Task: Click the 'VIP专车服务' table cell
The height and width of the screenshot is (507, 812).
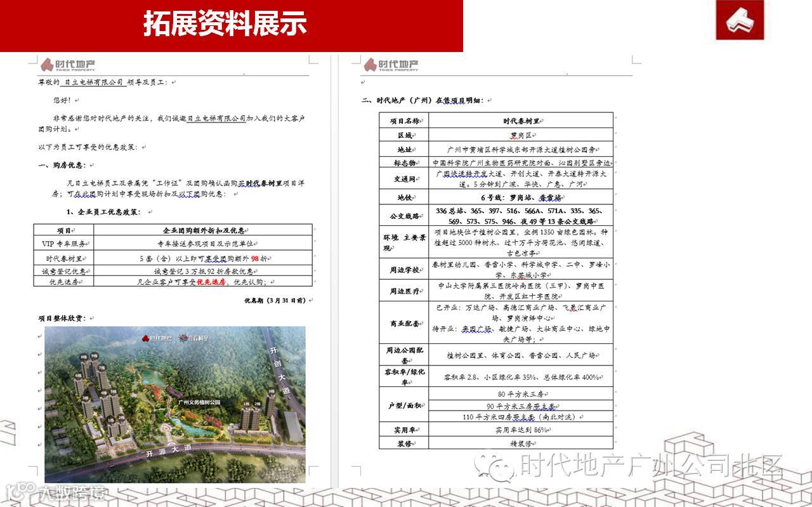Action: (64, 243)
